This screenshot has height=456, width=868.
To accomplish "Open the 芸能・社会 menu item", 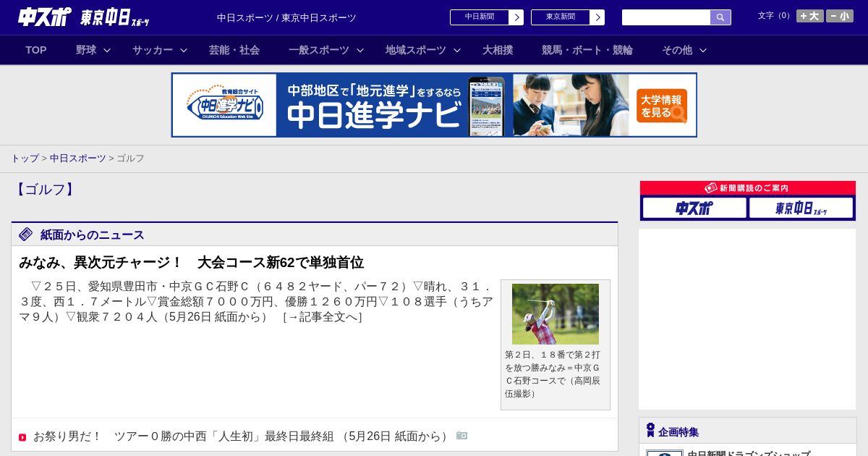I will tap(234, 50).
